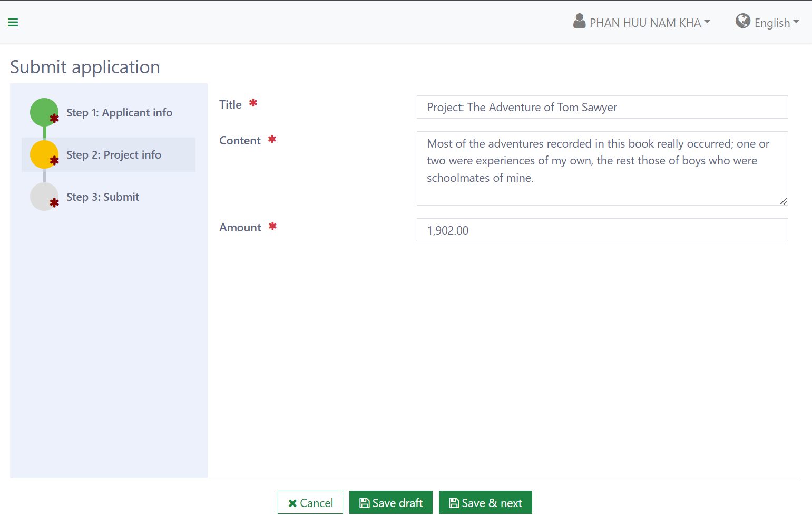Image resolution: width=812 pixels, height=525 pixels.
Task: Click the green Step 1 circle
Action: click(x=44, y=112)
